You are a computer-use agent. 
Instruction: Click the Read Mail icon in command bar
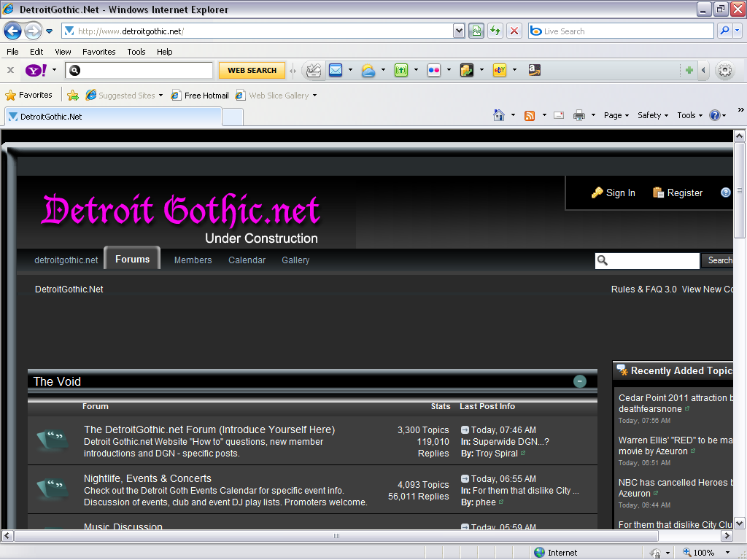click(559, 115)
